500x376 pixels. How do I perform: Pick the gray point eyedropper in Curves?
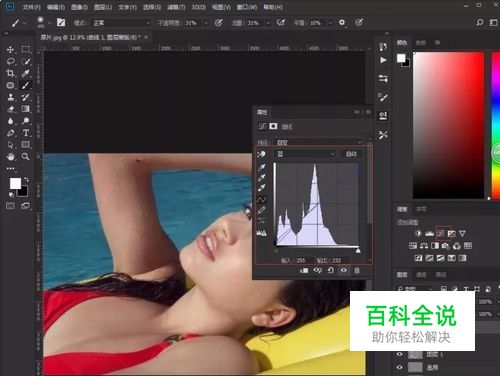click(x=262, y=178)
